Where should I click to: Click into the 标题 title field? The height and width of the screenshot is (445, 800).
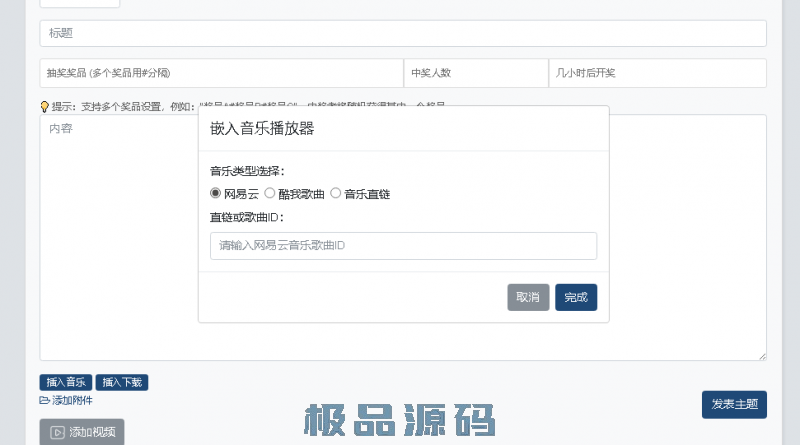[403, 33]
